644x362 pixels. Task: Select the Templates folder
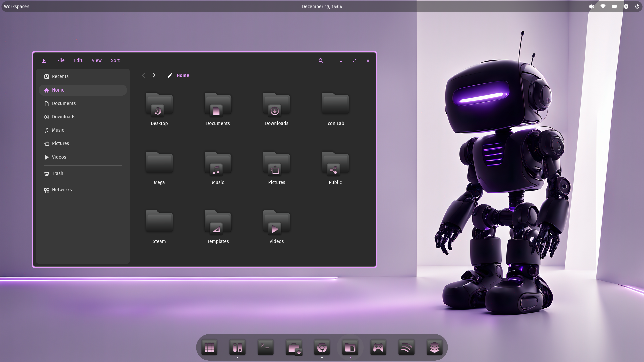218,222
